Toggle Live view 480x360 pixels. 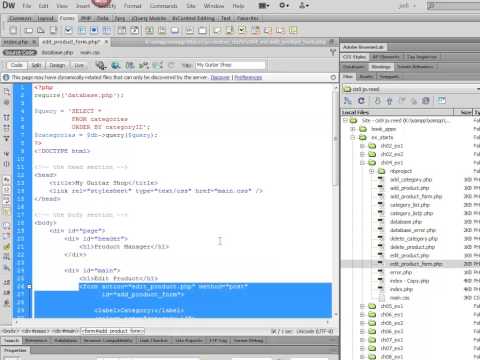[79, 65]
